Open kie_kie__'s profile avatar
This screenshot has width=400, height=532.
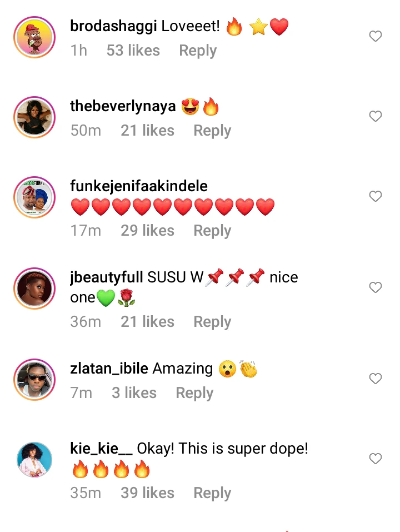(x=34, y=460)
